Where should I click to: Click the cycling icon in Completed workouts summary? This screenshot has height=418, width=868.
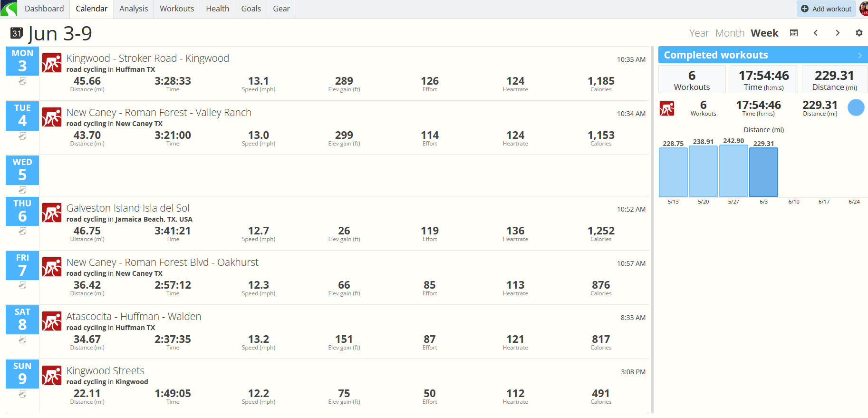coord(667,108)
